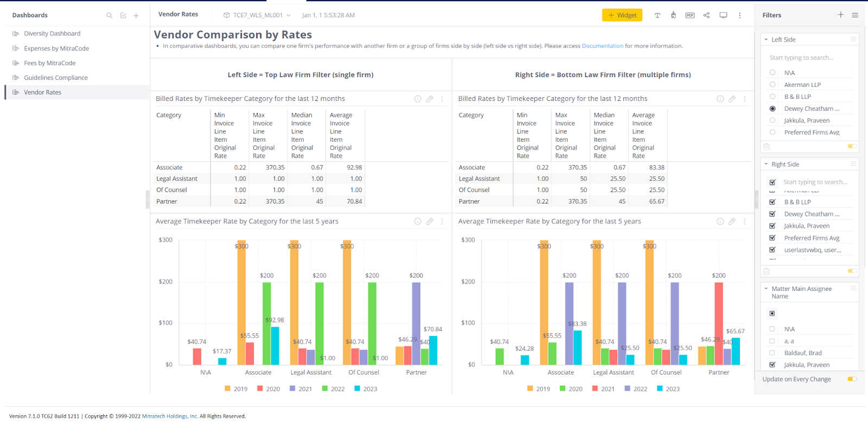Open options for right Billed Rates widget
Screen dimensions: 868x425
coord(744,99)
